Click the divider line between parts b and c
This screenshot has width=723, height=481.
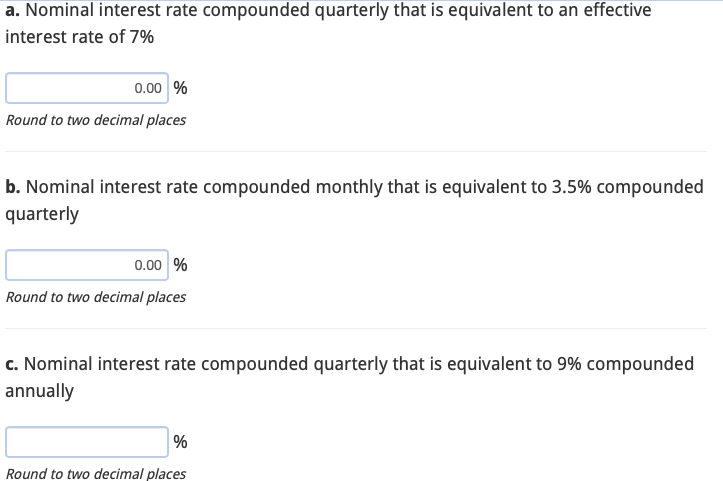[356, 328]
